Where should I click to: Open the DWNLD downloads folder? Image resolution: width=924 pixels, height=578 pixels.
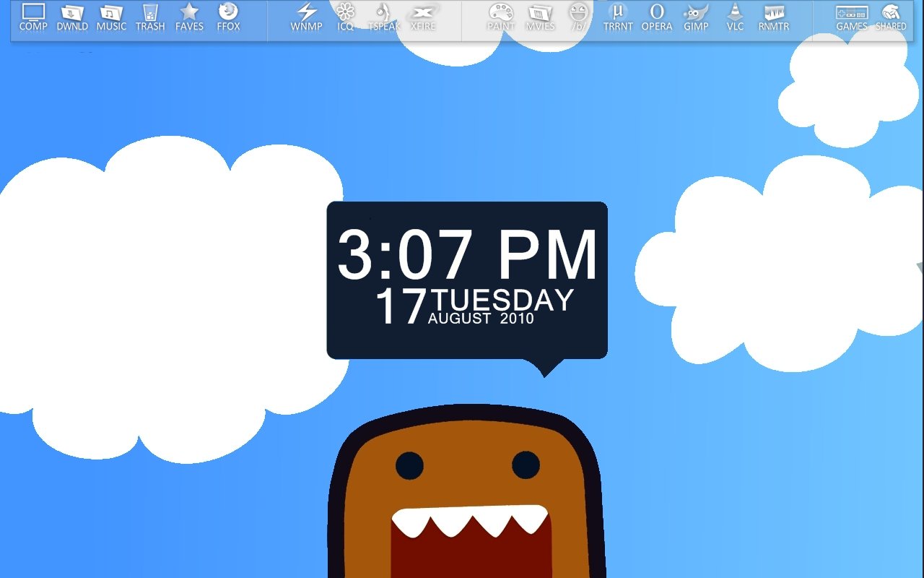pos(72,17)
